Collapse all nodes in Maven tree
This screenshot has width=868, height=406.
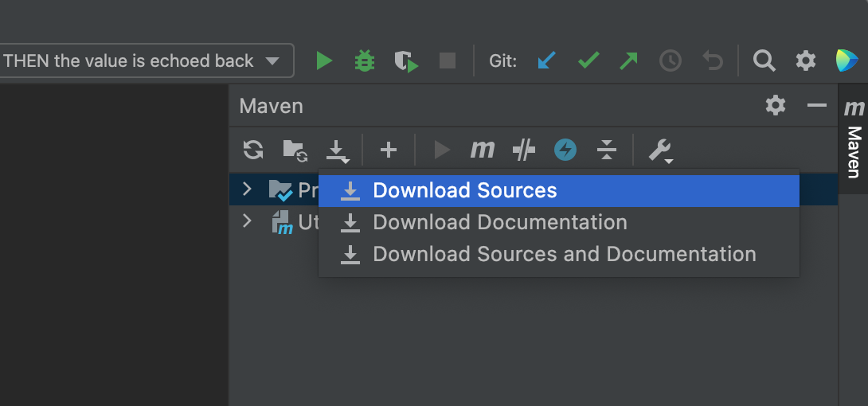pyautogui.click(x=607, y=150)
